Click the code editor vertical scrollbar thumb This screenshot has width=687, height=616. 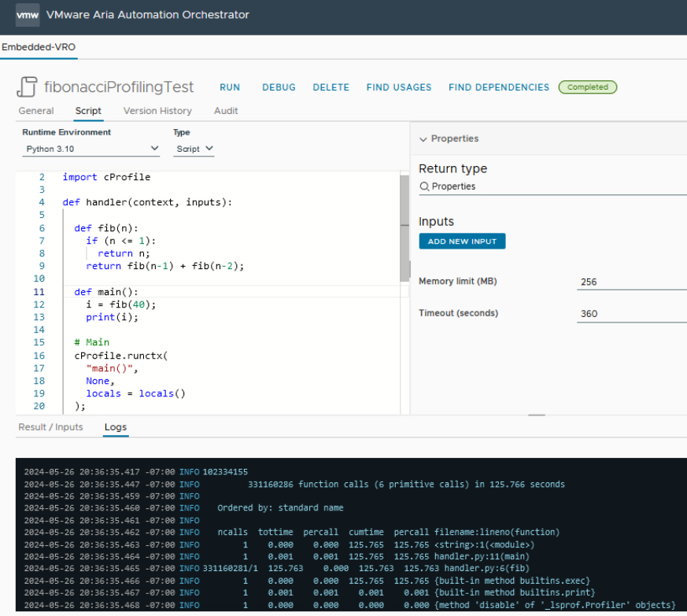pyautogui.click(x=404, y=229)
